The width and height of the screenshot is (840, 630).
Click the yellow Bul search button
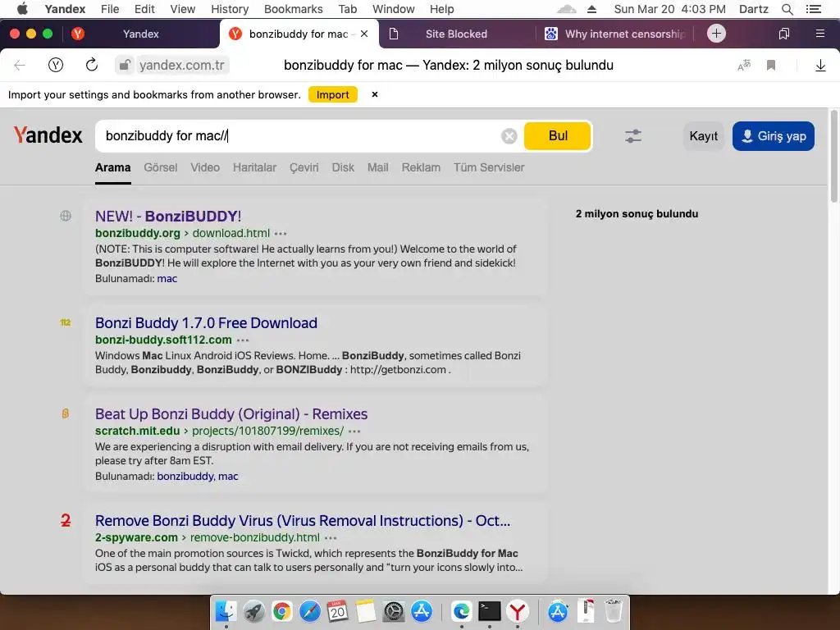click(x=557, y=136)
